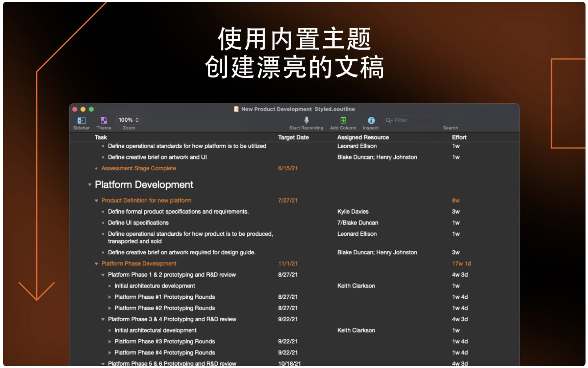
Task: Toggle the Sidebar with its toolbar icon
Action: click(81, 120)
